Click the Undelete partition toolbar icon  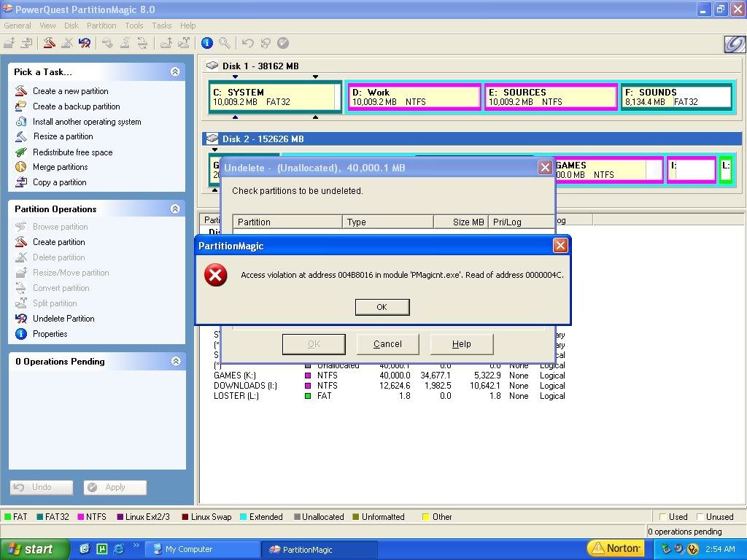pos(85,43)
